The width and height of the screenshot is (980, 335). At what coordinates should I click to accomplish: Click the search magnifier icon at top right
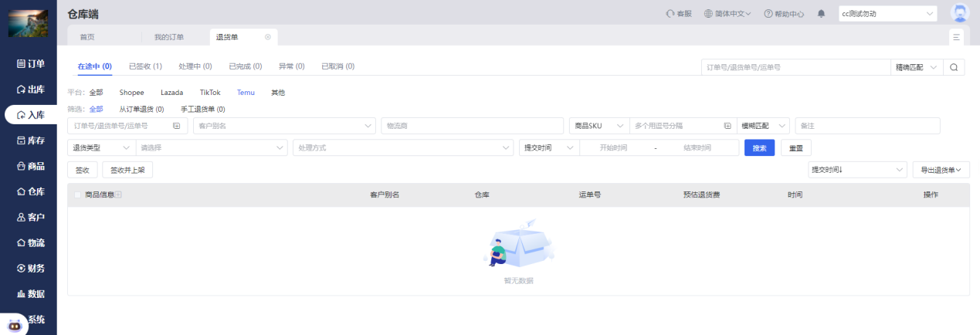[954, 67]
